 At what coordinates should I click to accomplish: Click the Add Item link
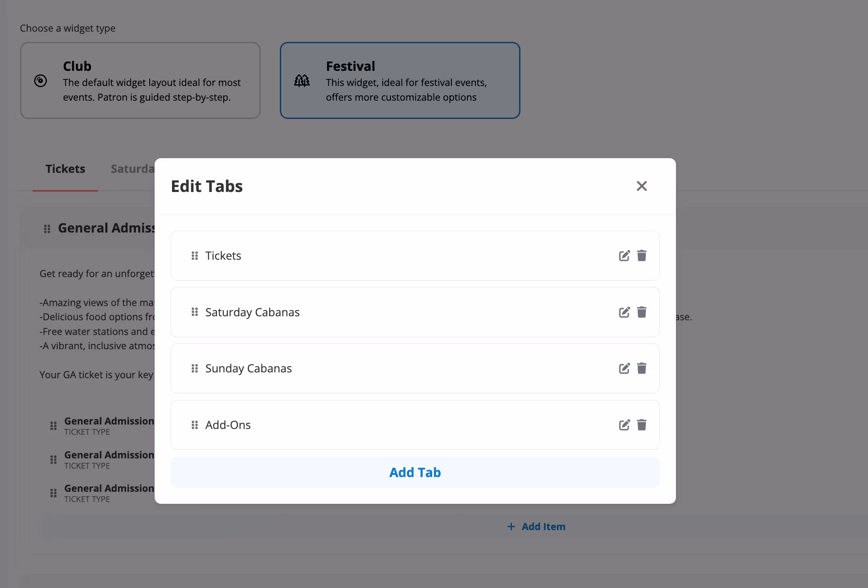click(536, 527)
